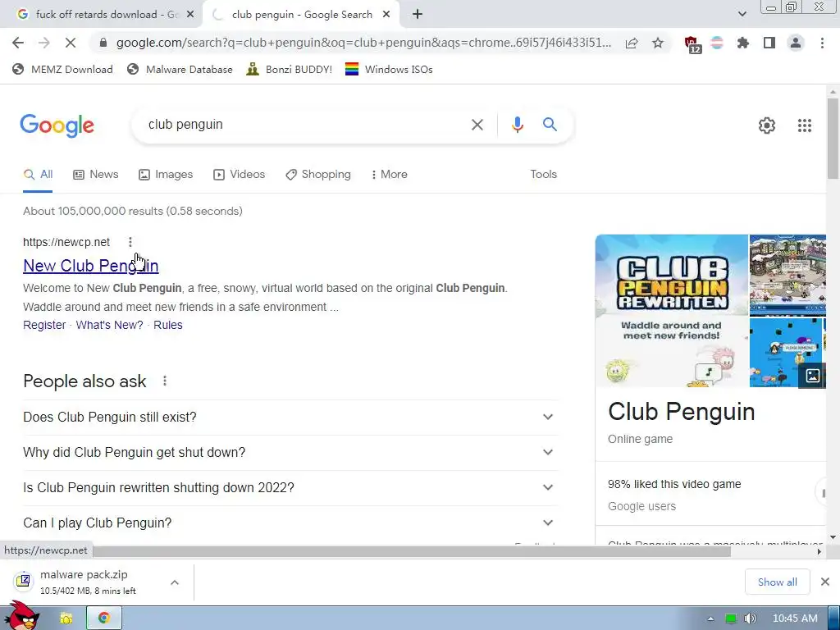Screen dimensions: 840x630
Task: Click the green tray status icon
Action: tap(730, 619)
